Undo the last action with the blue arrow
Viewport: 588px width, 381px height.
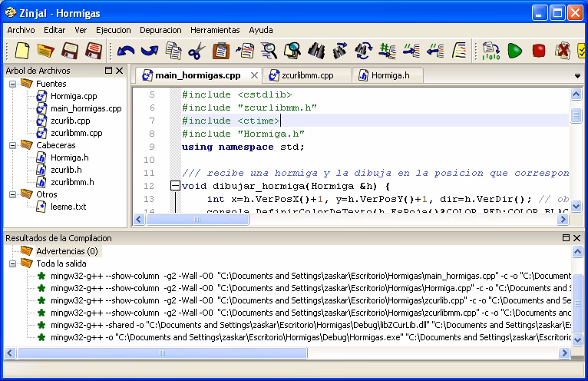126,51
